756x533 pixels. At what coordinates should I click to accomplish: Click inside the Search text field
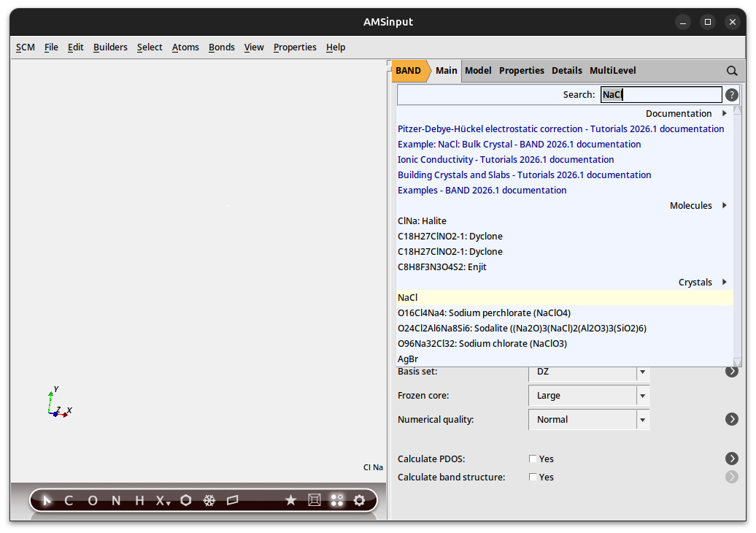click(x=660, y=94)
